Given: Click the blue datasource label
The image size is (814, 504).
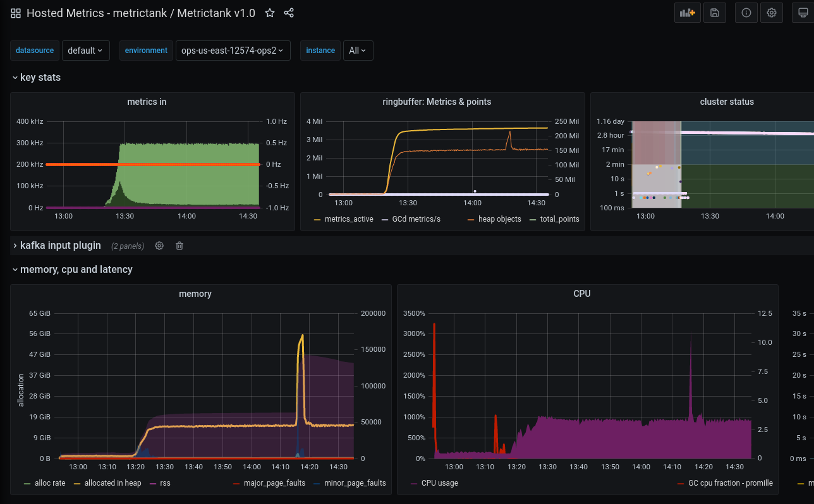Looking at the screenshot, I should click(34, 50).
